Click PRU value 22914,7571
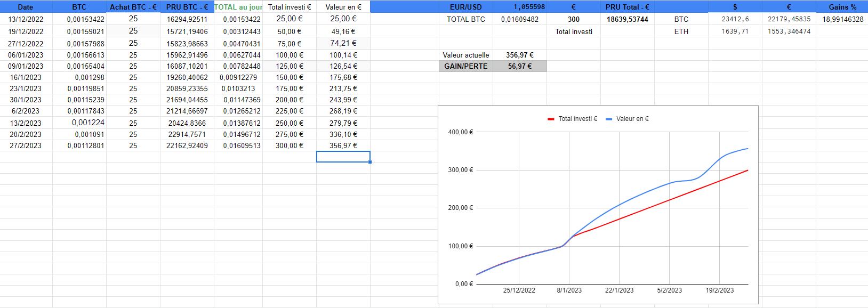Viewport: 868px width, 308px height. pyautogui.click(x=187, y=134)
